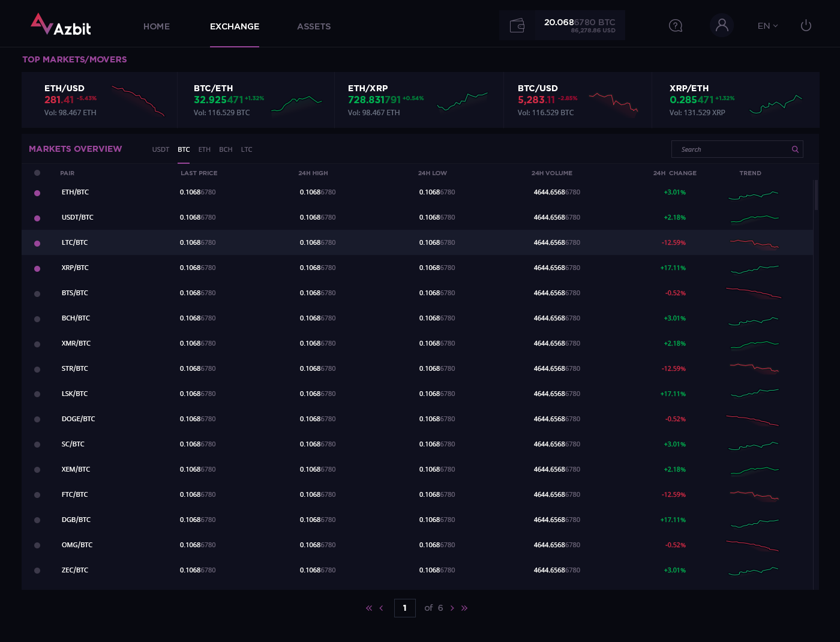Go to the HOME menu
The height and width of the screenshot is (642, 840).
point(157,26)
